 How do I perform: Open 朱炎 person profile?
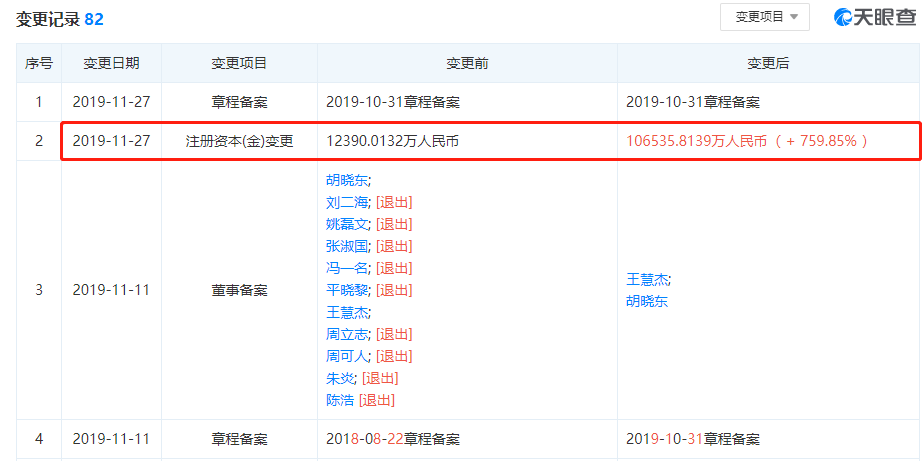coord(340,378)
